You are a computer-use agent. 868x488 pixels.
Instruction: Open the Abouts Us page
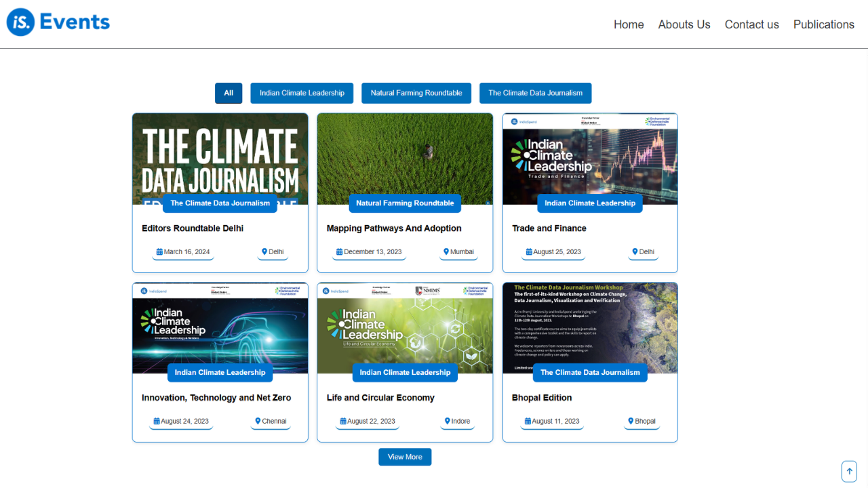684,24
